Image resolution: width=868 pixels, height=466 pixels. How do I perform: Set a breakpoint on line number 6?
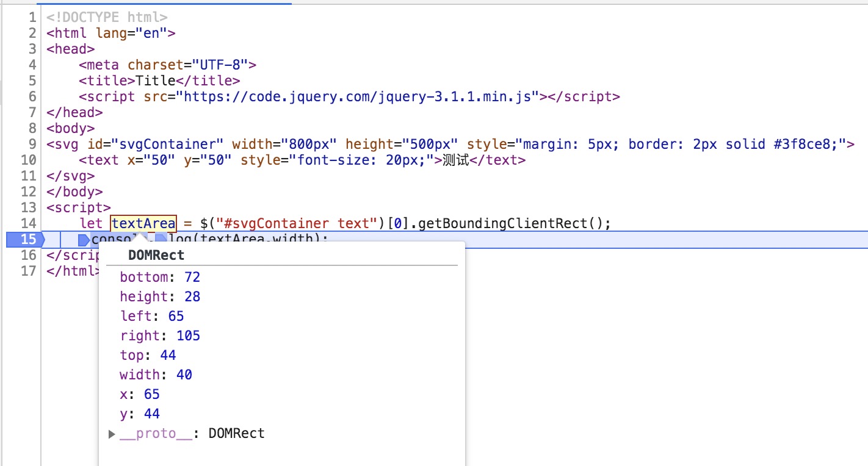pos(32,96)
